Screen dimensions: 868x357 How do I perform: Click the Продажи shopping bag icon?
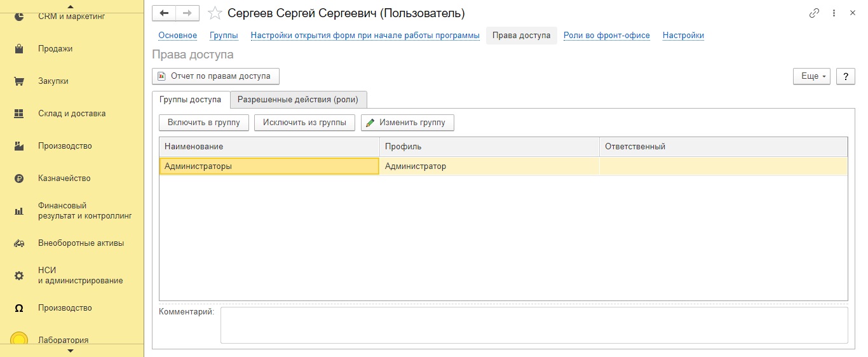point(19,49)
